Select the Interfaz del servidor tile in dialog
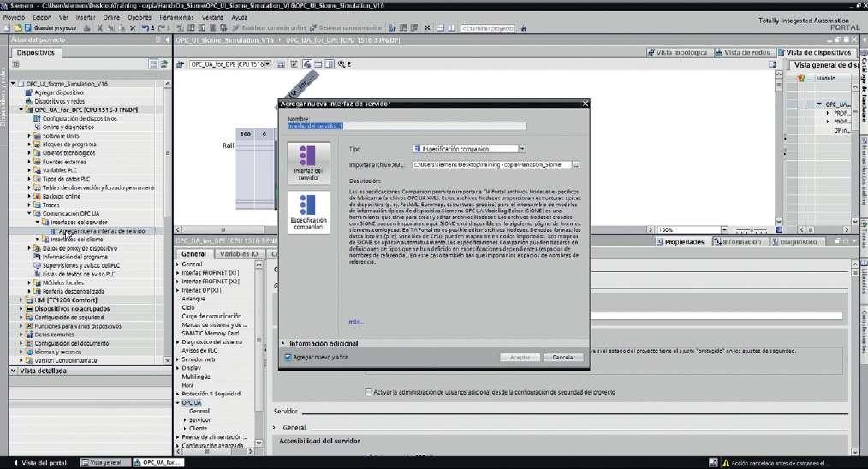The image size is (868, 469). tap(308, 163)
